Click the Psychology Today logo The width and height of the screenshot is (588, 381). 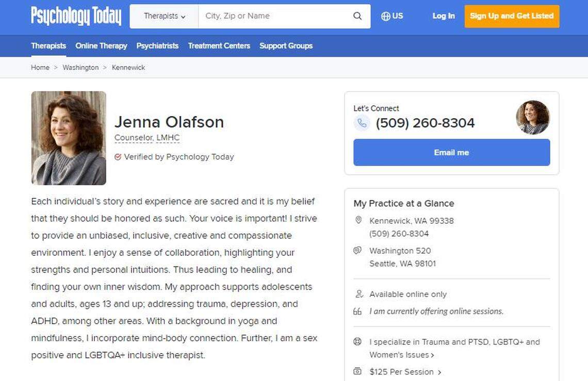76,16
